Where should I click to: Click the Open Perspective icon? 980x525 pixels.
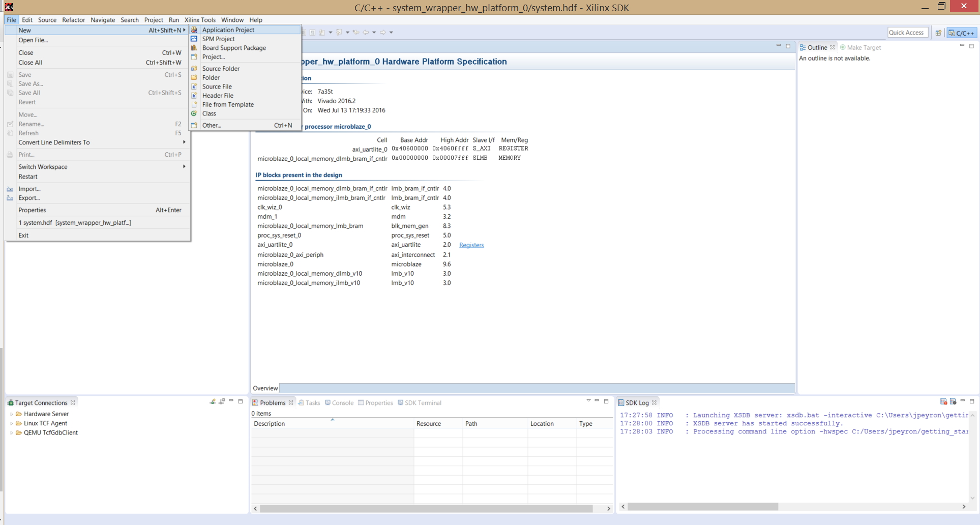[938, 33]
